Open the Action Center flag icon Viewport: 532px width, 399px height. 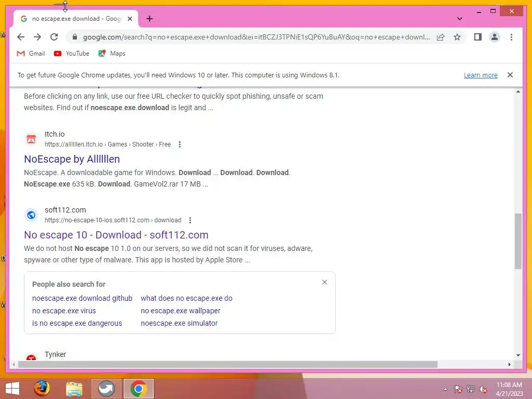pos(458,389)
